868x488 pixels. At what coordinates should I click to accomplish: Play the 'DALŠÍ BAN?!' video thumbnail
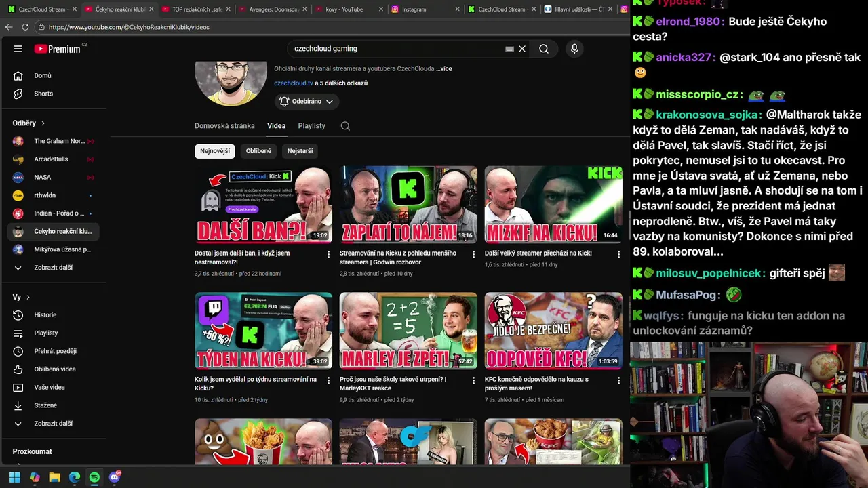tap(263, 205)
